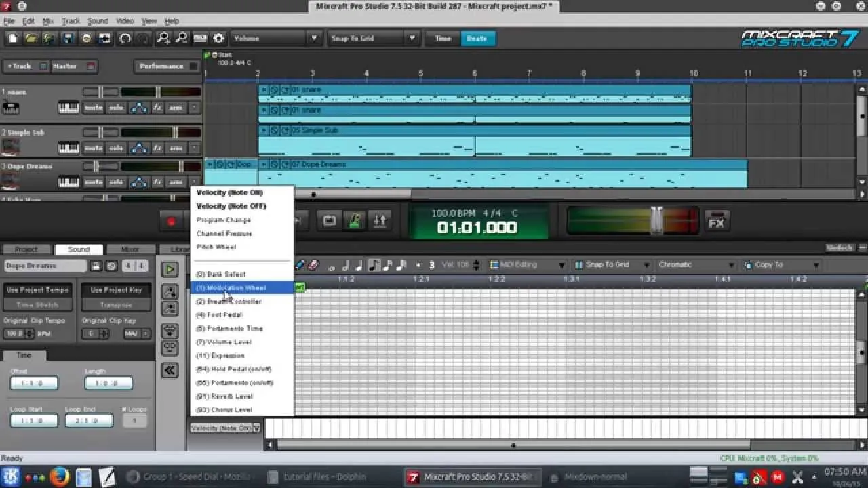
Task: Arm the snare track for recording
Action: pyautogui.click(x=176, y=108)
